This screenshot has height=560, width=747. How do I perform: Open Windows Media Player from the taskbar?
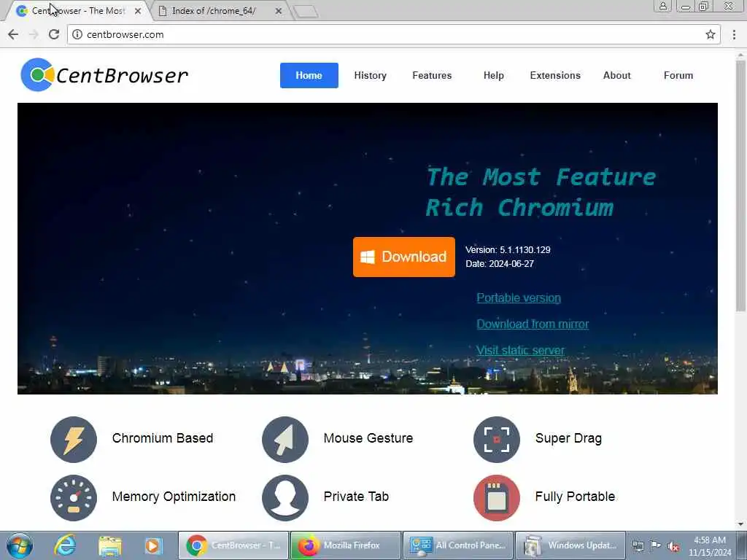point(153,545)
